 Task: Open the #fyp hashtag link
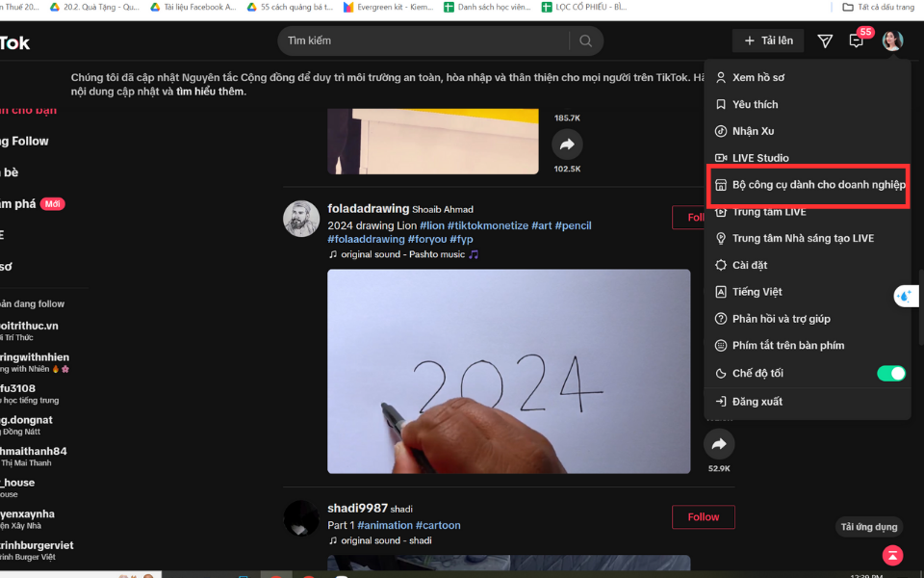461,240
